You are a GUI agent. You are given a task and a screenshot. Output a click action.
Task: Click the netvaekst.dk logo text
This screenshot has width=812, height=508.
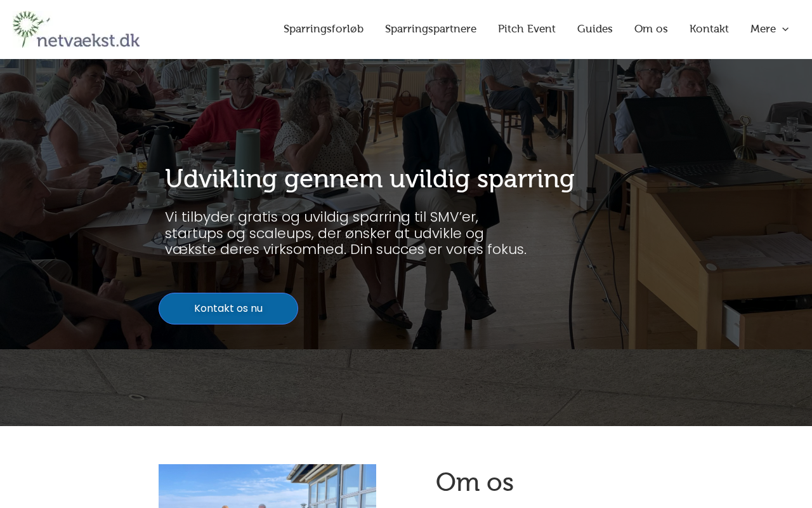coord(88,40)
